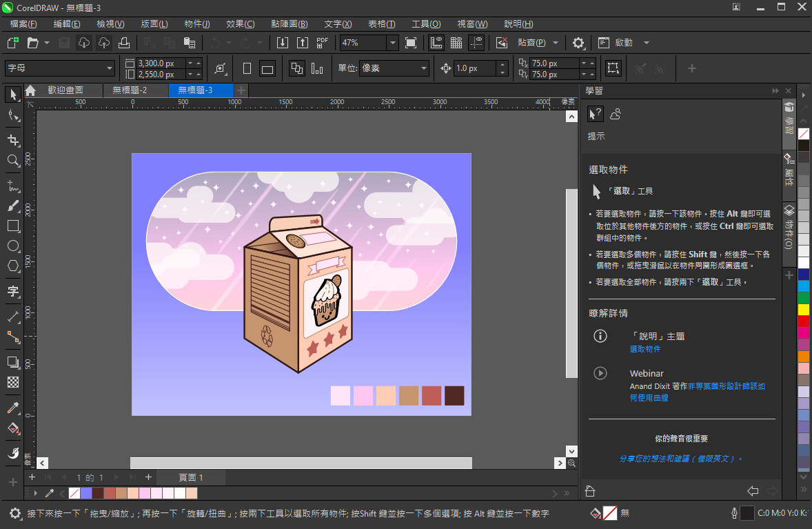Click the Publish to PDF icon
Viewport: 812px width, 529px height.
tap(322, 43)
